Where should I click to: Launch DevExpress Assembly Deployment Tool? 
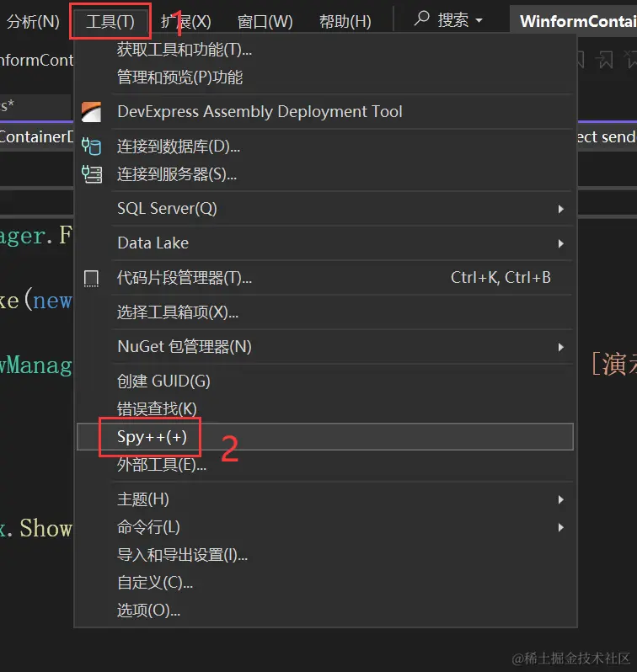(324, 112)
